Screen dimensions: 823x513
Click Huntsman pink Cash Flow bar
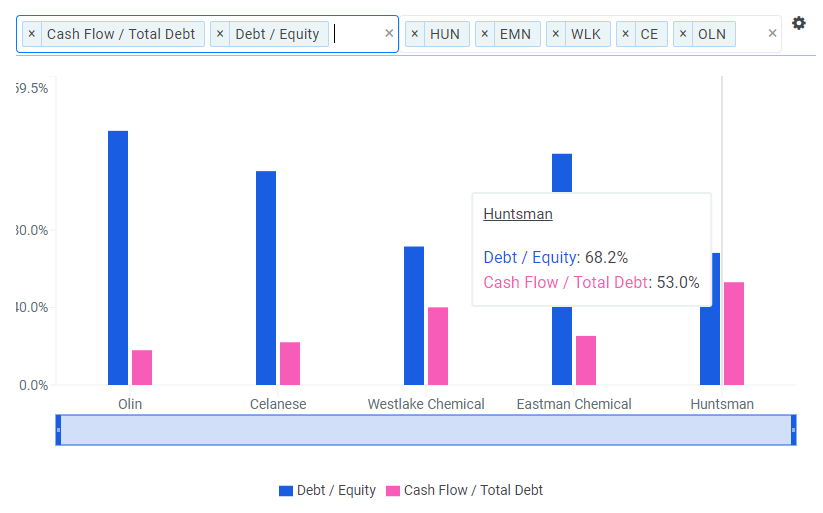[x=734, y=333]
